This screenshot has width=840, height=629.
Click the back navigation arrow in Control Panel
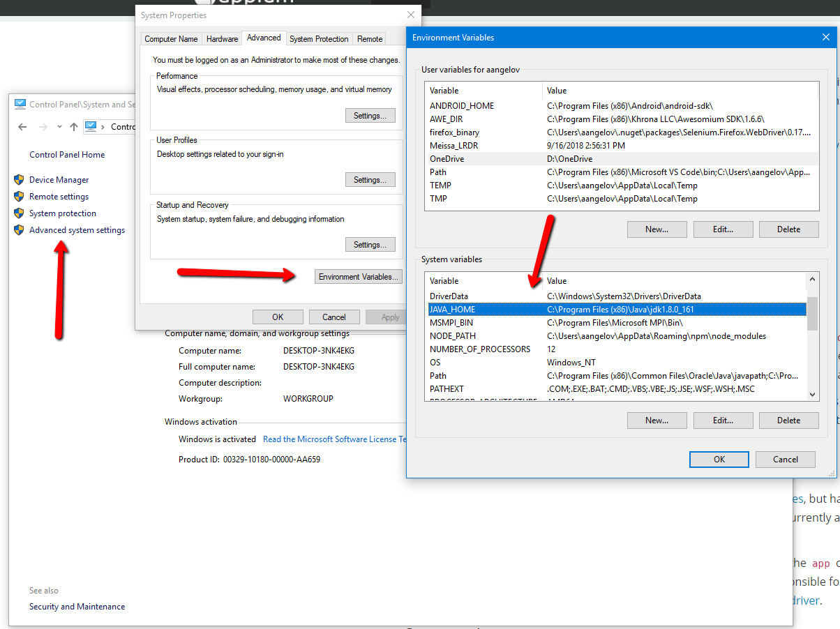22,126
